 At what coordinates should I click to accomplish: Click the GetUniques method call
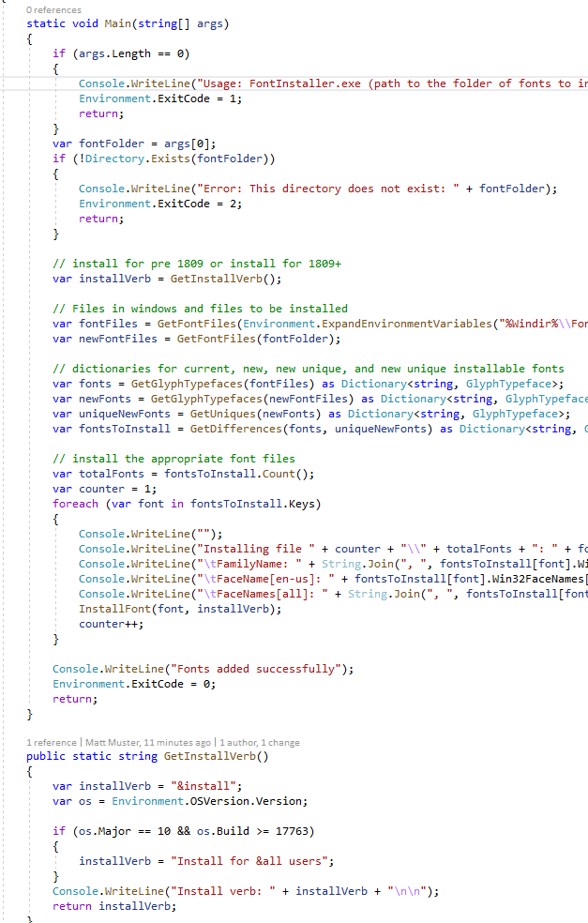click(221, 414)
